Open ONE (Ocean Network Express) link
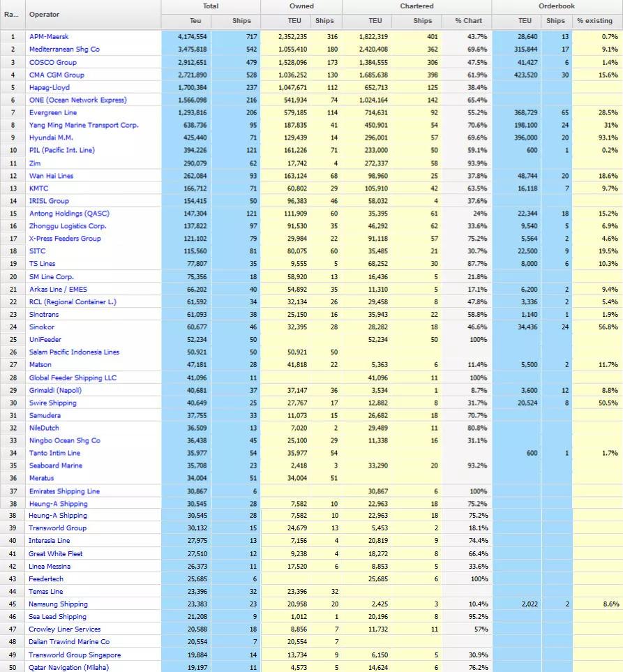The width and height of the screenshot is (623, 672). 78,100
